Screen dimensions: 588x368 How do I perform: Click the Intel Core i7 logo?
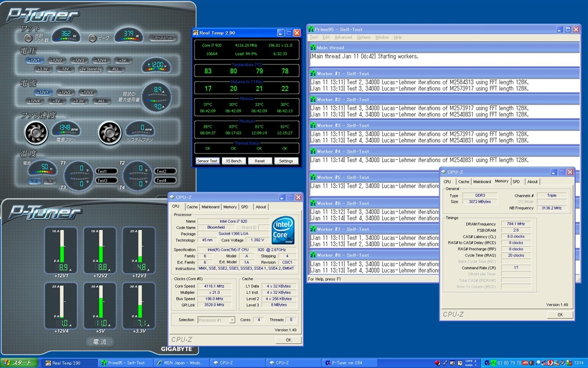tap(284, 231)
